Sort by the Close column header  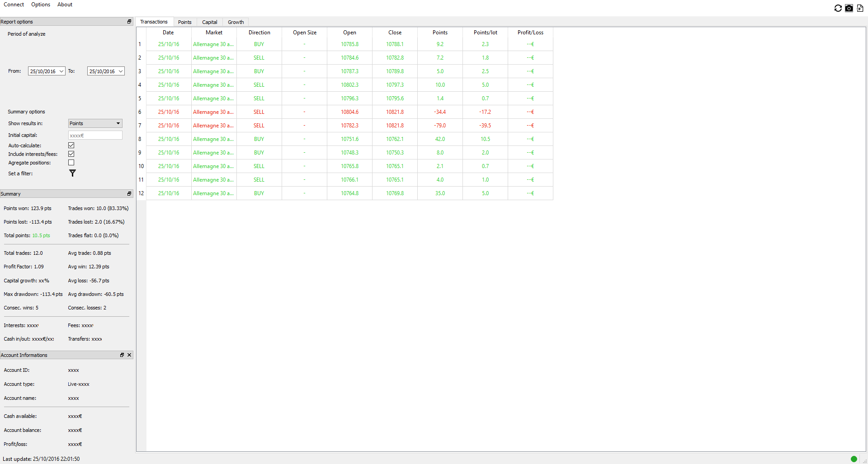(x=395, y=33)
